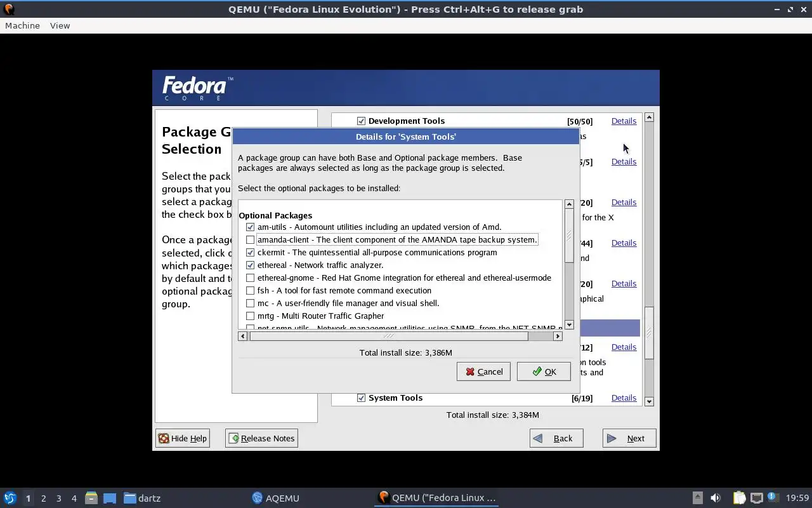Click the clock showing 19:59
This screenshot has width=812, height=508.
click(797, 498)
